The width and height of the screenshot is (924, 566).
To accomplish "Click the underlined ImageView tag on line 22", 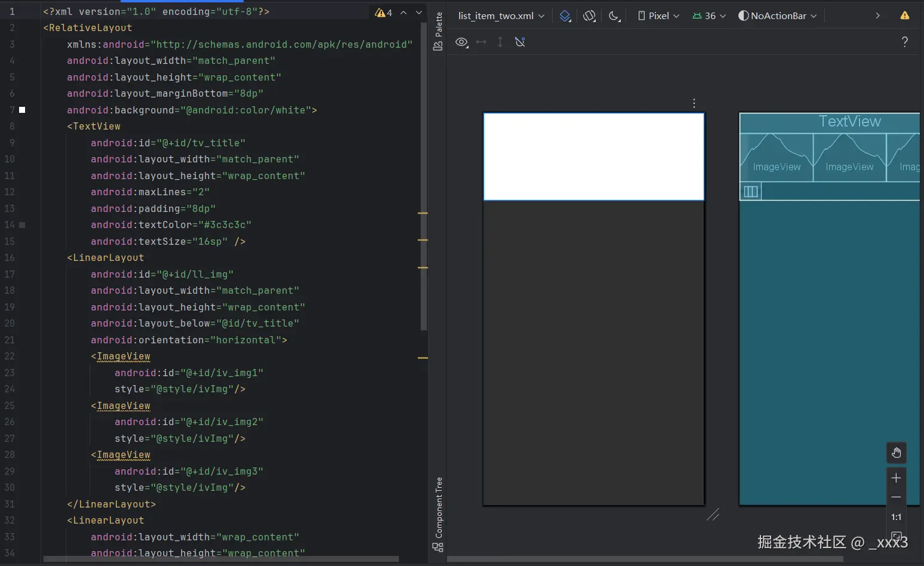I will click(x=124, y=356).
